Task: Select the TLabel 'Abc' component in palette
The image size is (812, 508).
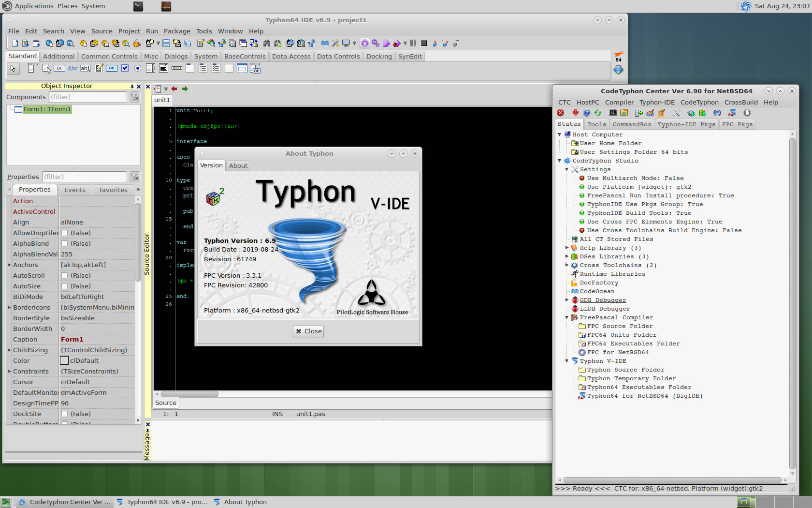Action: click(x=72, y=68)
